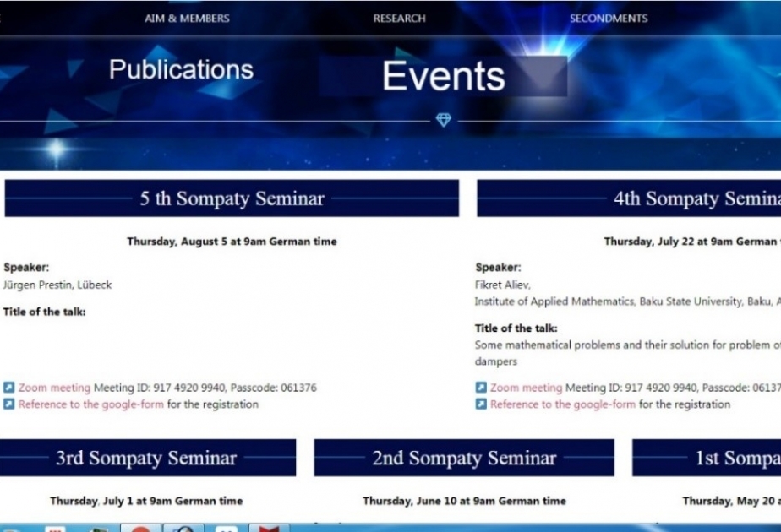Click "for the registration" text in the 4th seminar

tap(685, 404)
